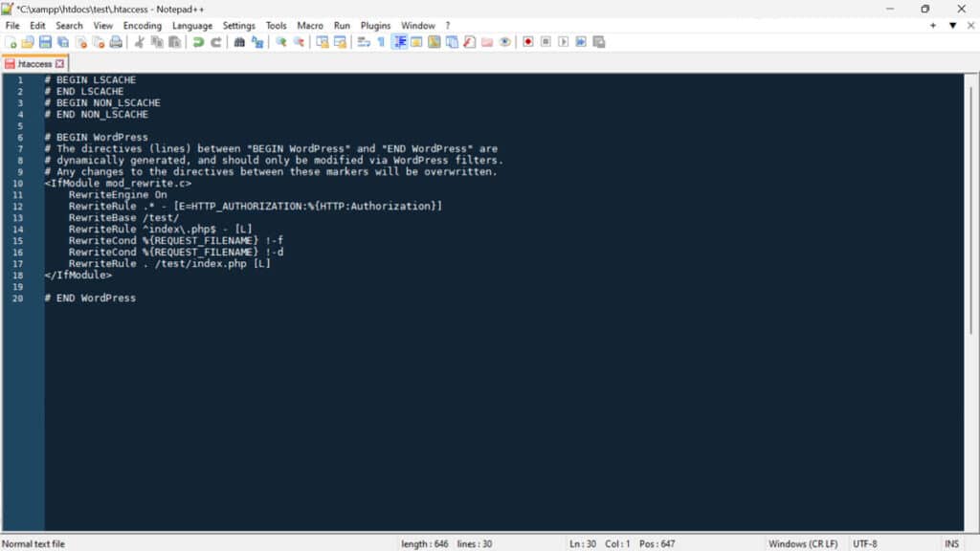
Task: Change encoding by clicking UTF-8 status item
Action: [866, 542]
